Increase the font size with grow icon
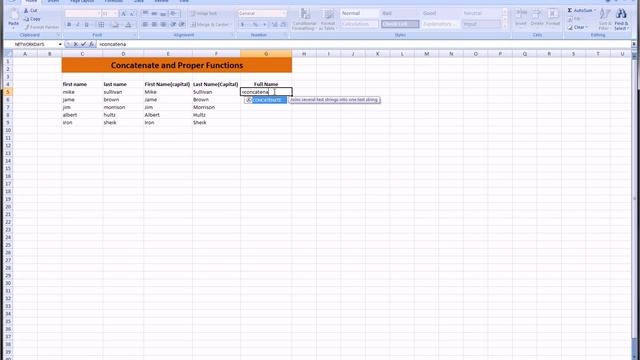The width and height of the screenshot is (640, 360). coord(123,14)
